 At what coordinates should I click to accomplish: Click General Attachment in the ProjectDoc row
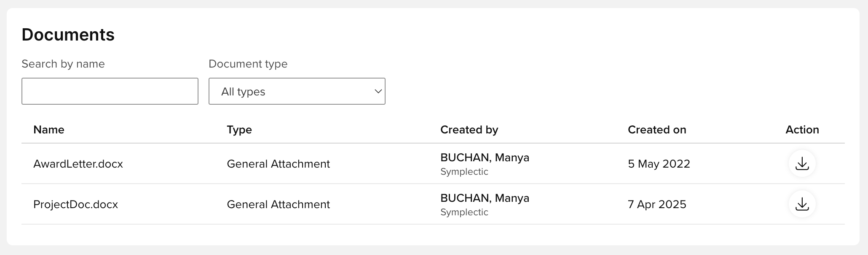click(278, 204)
